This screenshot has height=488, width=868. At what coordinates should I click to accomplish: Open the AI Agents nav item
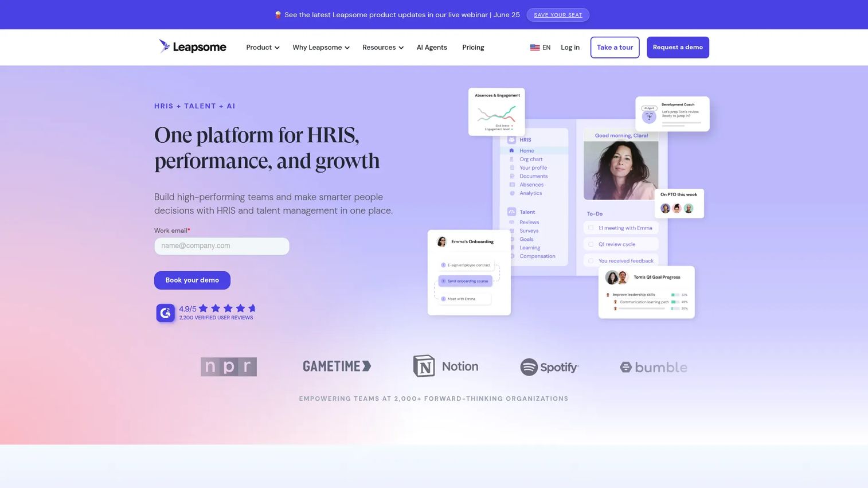pyautogui.click(x=432, y=48)
